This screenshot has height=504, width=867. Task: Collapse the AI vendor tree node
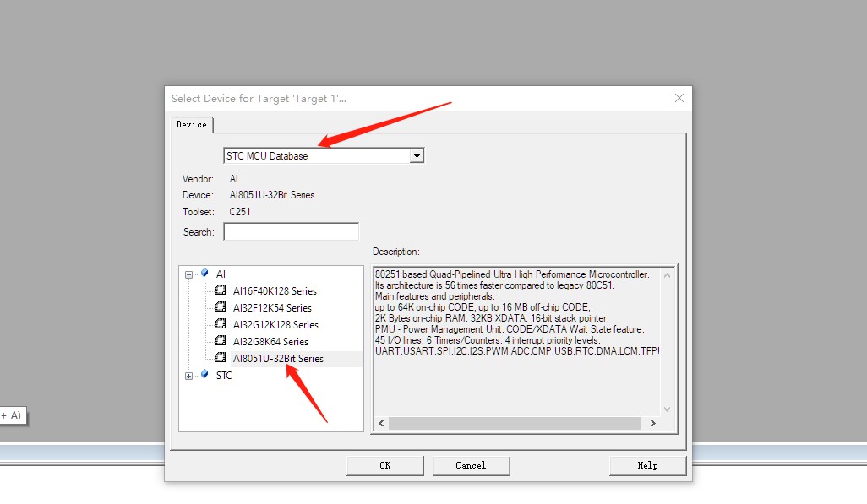[x=189, y=274]
